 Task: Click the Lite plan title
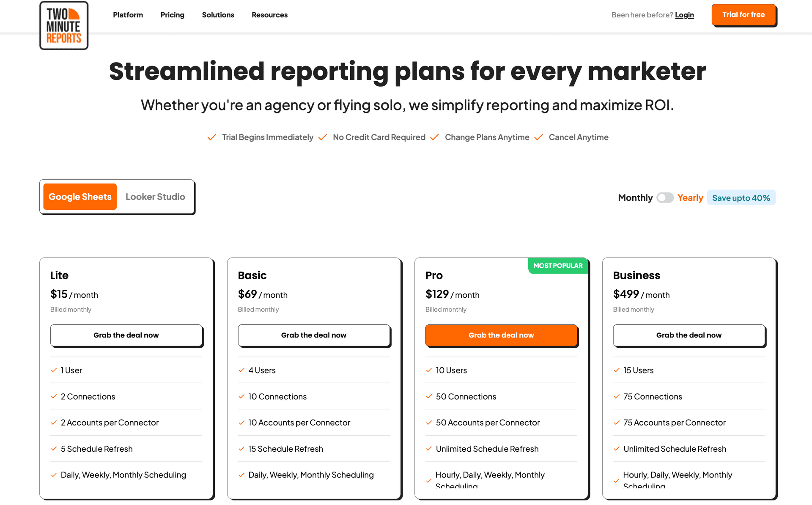59,275
